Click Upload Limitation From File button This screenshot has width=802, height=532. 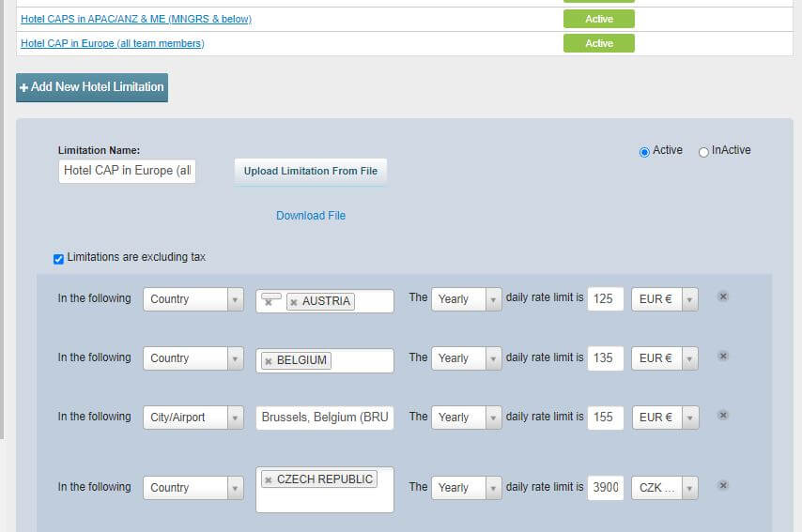pos(311,172)
